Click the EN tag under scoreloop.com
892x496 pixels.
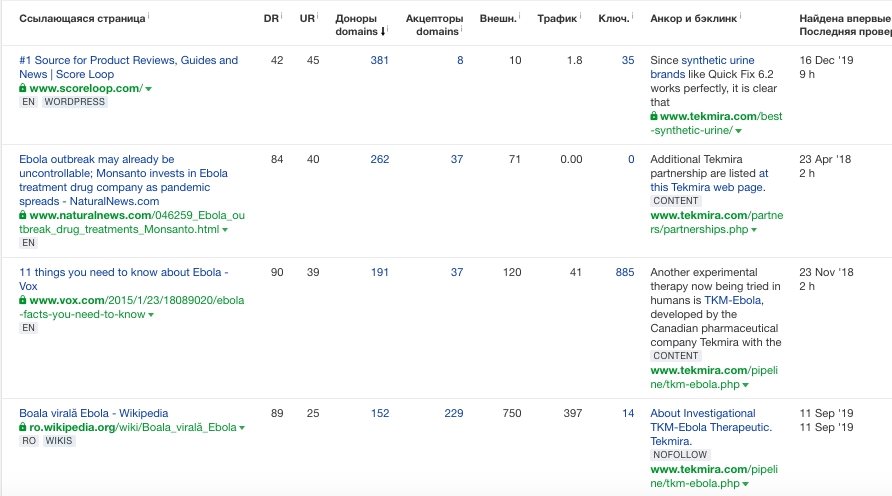[x=28, y=102]
